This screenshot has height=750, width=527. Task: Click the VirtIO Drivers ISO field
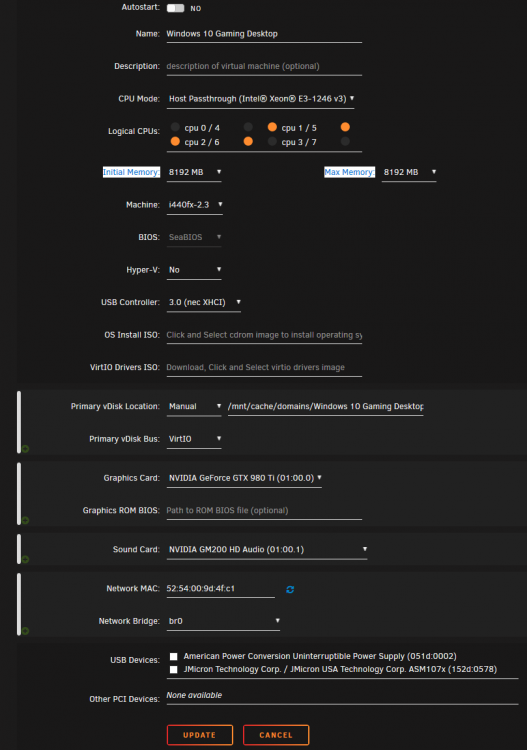click(264, 368)
